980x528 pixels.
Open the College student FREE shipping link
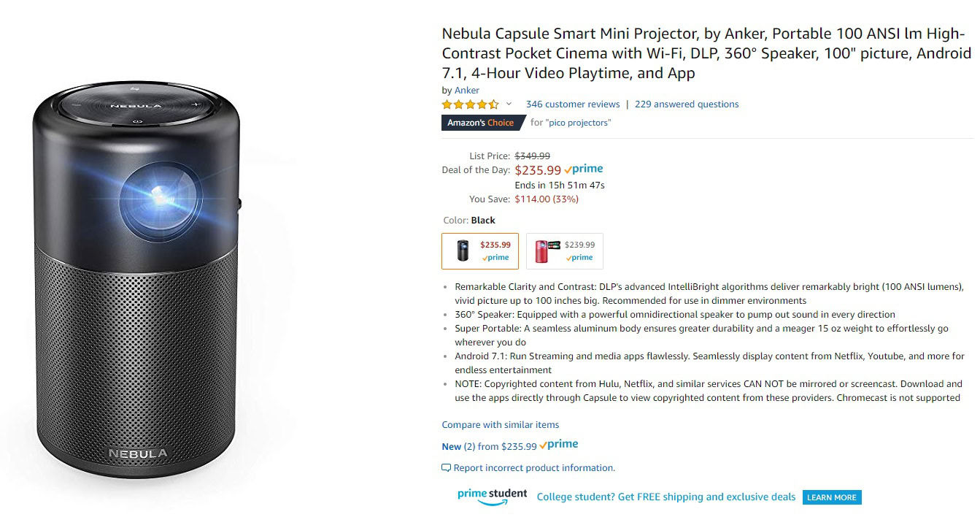[x=665, y=497]
